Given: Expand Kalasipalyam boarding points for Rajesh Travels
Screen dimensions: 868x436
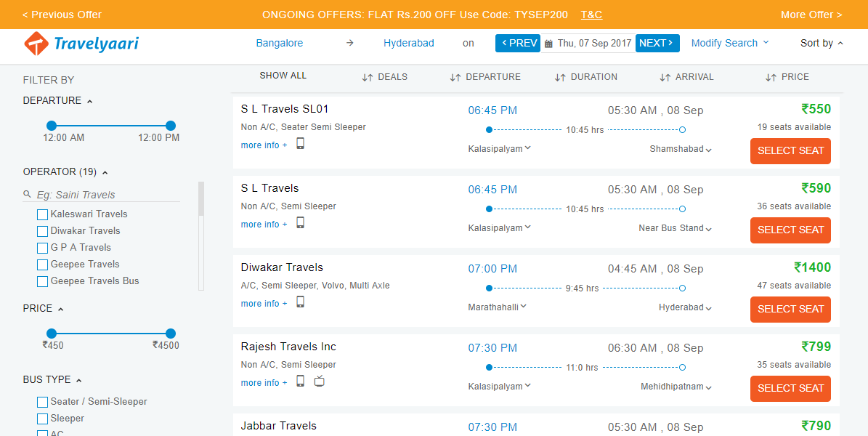Looking at the screenshot, I should [499, 386].
